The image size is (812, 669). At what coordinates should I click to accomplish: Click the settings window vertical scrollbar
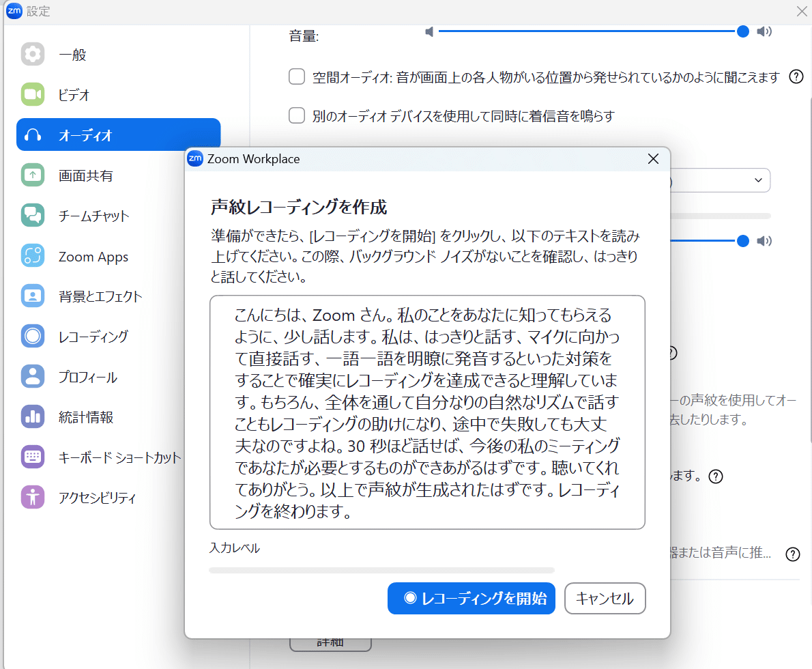(x=809, y=270)
